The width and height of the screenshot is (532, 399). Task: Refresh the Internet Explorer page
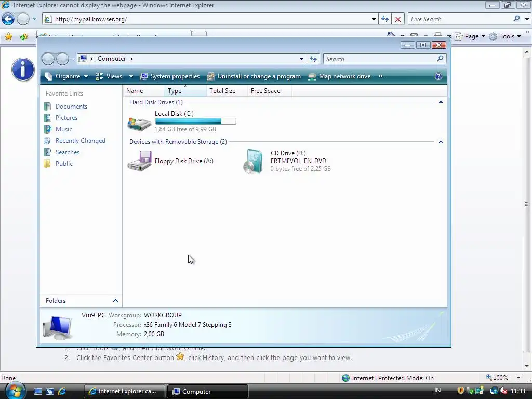[x=384, y=19]
